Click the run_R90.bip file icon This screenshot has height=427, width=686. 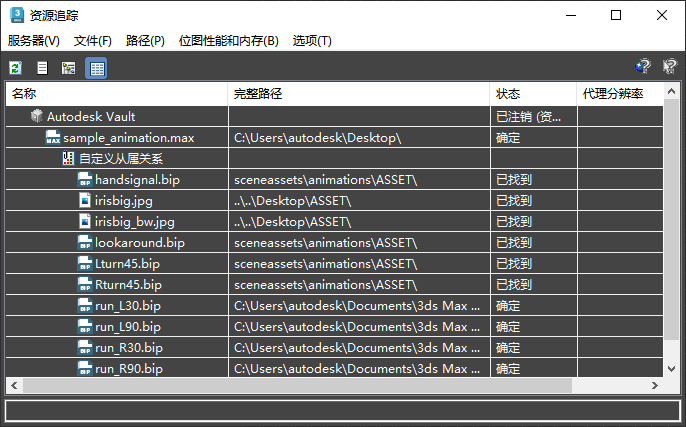85,368
